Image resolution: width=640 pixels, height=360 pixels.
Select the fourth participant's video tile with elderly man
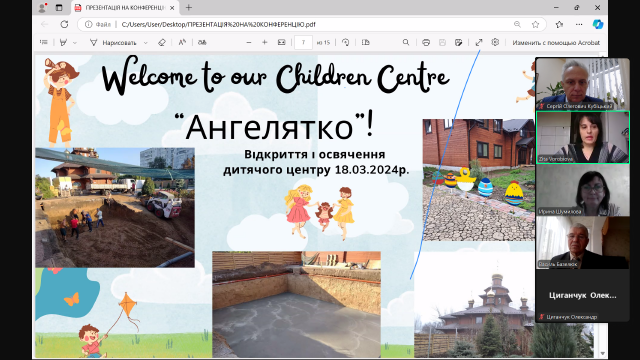[x=582, y=242]
